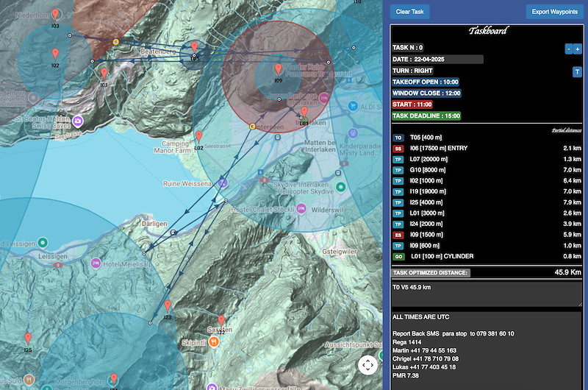
Task: Open the St. Beatus-Höhlen camera icon
Action: click(x=78, y=121)
